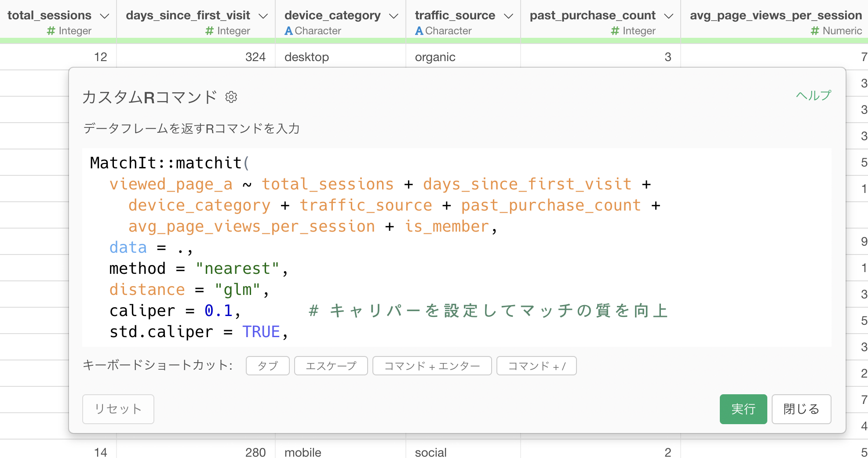Close the dialog with 閉じる button

(x=801, y=409)
